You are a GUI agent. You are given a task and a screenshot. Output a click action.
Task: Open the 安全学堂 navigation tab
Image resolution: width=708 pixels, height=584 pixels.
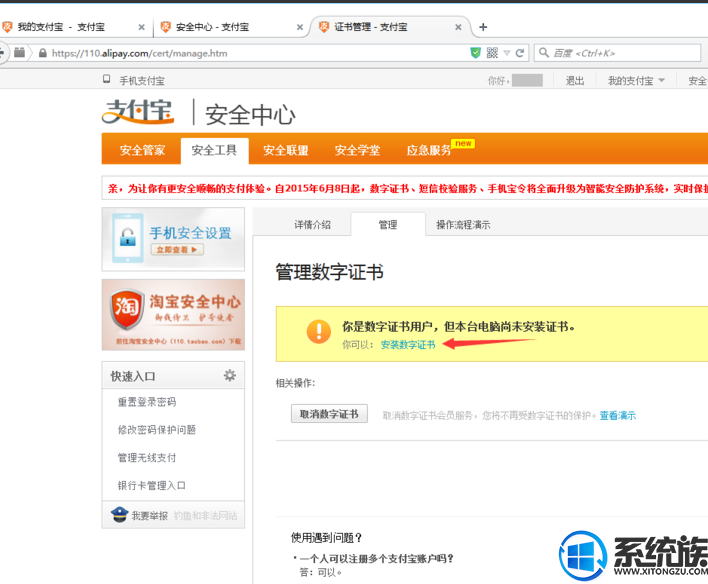pyautogui.click(x=357, y=150)
